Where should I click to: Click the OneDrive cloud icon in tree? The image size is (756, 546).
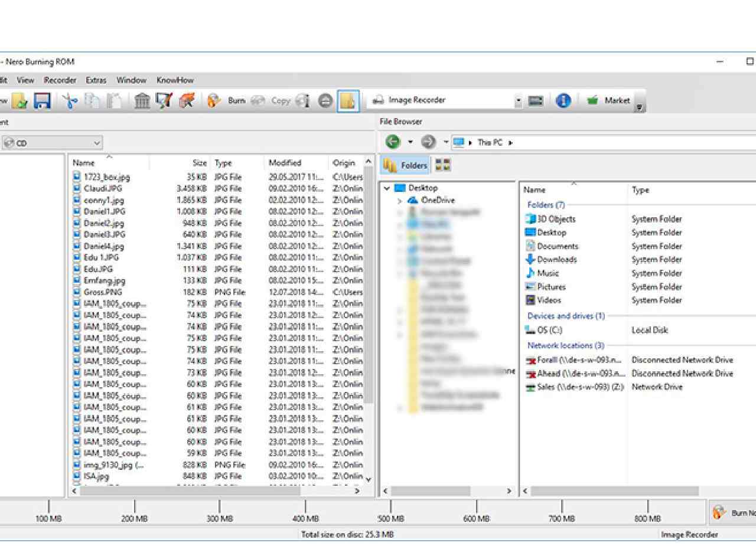tap(412, 200)
